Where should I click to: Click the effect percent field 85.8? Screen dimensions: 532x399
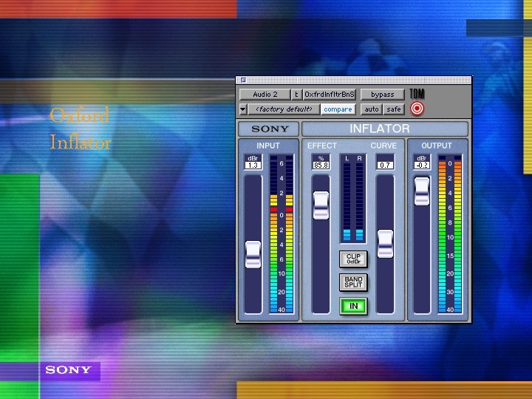click(x=321, y=166)
